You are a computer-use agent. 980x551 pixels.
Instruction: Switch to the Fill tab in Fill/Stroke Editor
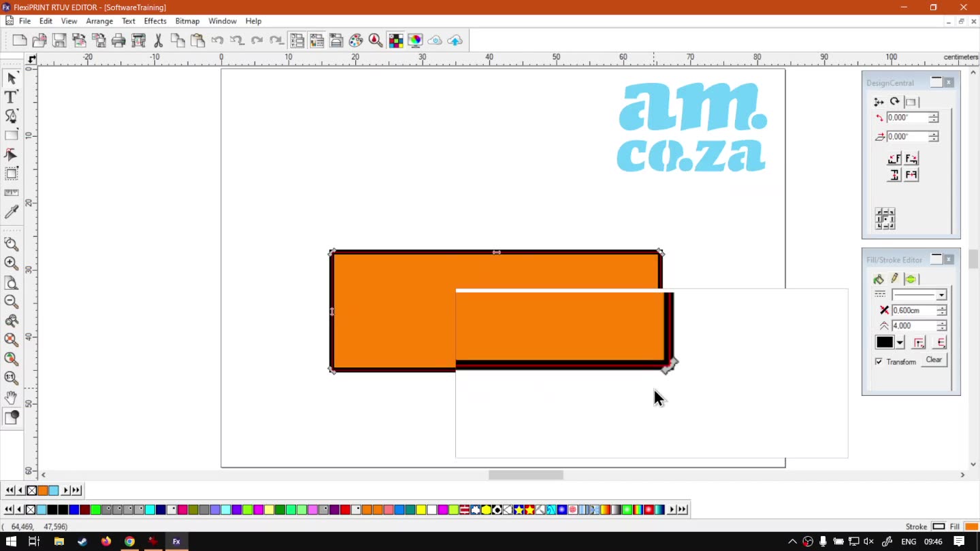coord(879,279)
